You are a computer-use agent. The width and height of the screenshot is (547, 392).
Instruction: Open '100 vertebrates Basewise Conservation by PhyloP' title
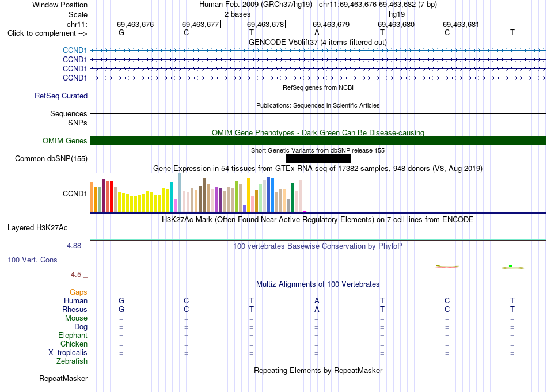(x=317, y=246)
